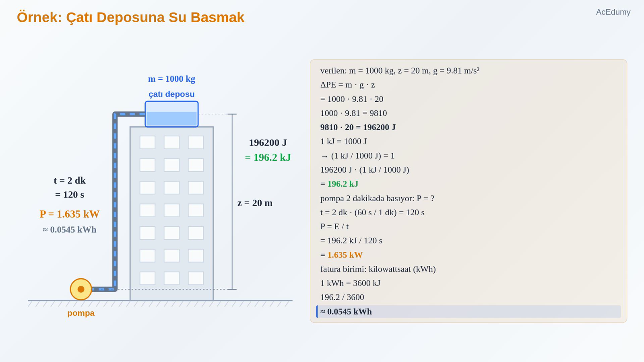Click the 'pompa 2 dakikada basıyor: P = ?' line

[377, 198]
